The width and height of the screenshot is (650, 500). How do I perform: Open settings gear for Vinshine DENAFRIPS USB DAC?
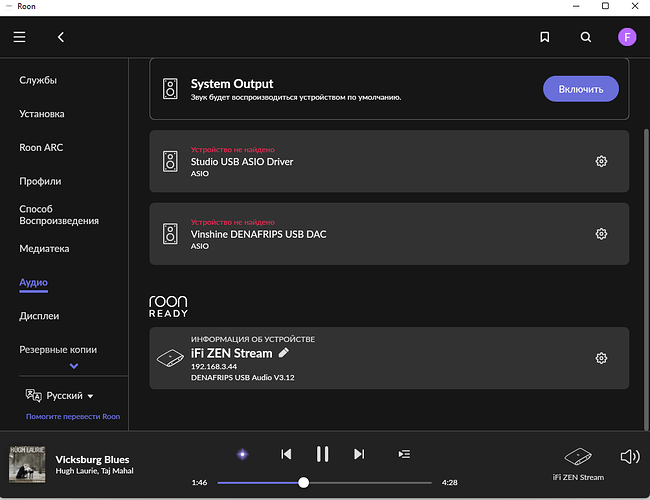(x=601, y=234)
